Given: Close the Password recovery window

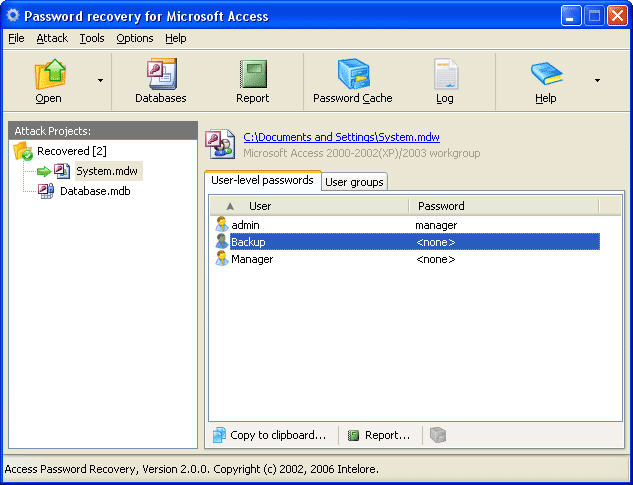Looking at the screenshot, I should pyautogui.click(x=618, y=16).
